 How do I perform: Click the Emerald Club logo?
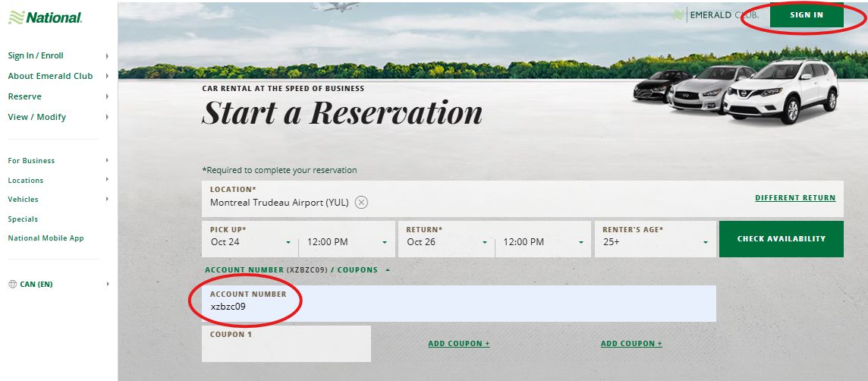[x=715, y=15]
